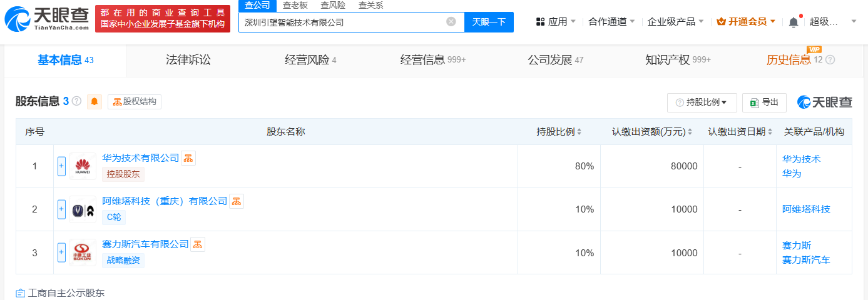Click the 股权结构 button

135,102
